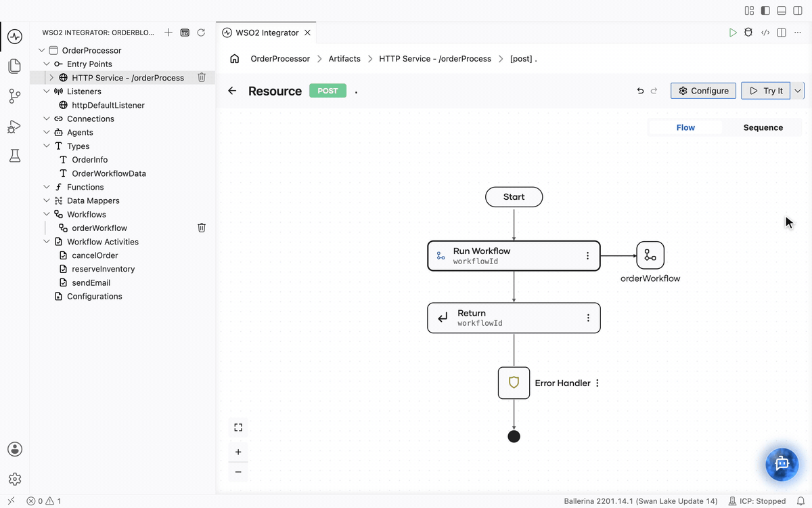This screenshot has width=812, height=508.
Task: Click the Error Handler shield node
Action: coord(514,383)
